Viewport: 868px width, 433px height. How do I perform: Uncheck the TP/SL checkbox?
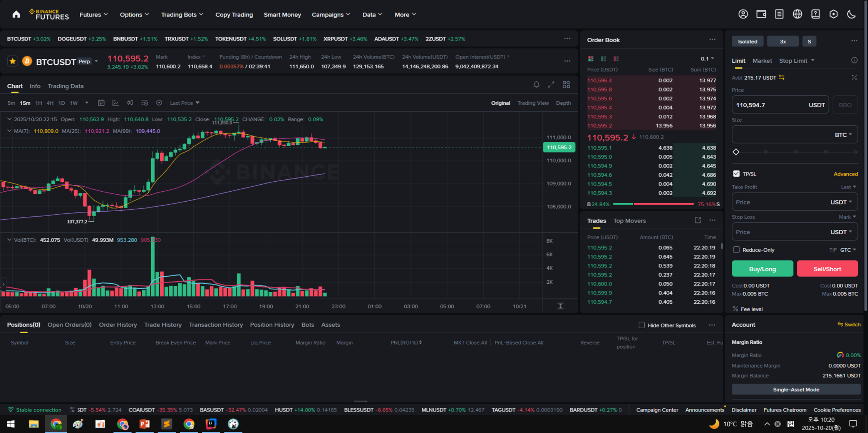click(736, 174)
